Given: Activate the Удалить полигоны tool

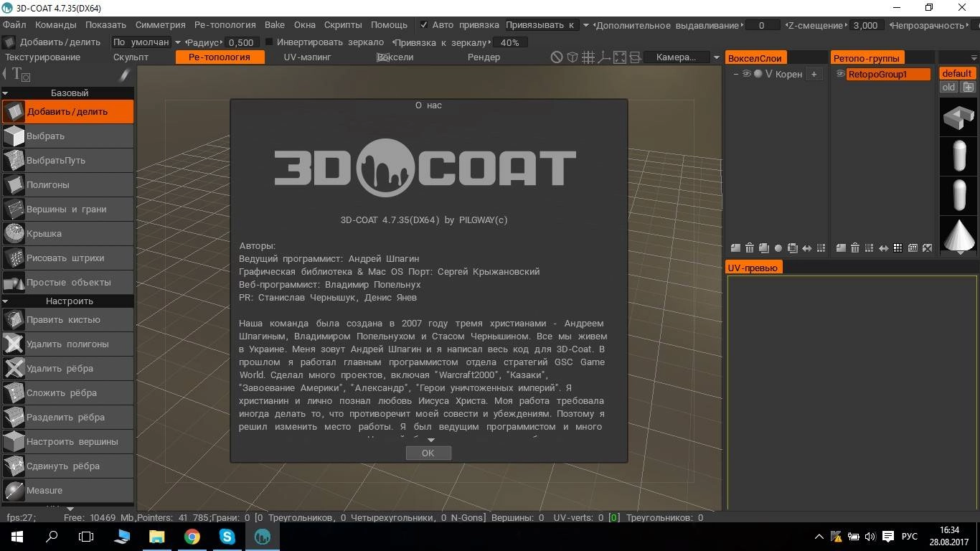Looking at the screenshot, I should 67,344.
